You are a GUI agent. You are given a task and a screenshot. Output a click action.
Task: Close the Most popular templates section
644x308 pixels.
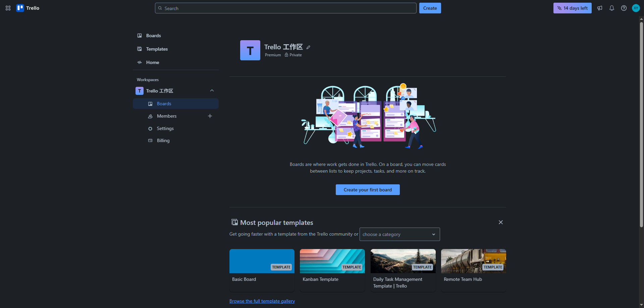[501, 222]
